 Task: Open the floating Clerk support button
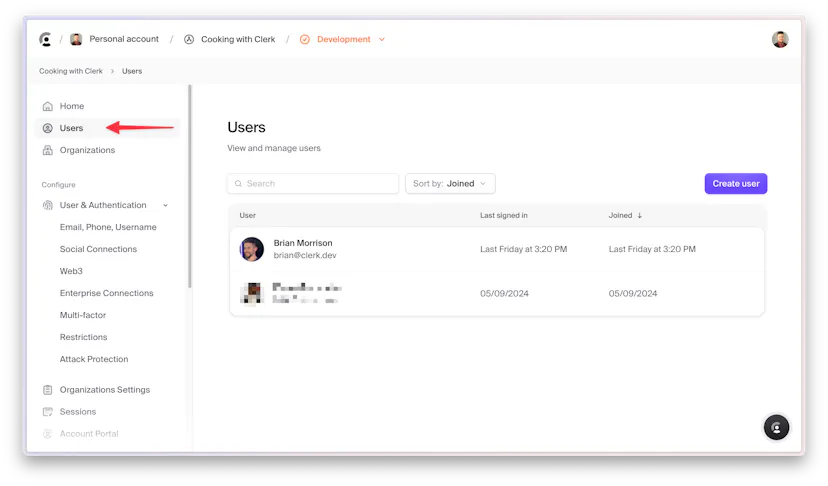(x=776, y=427)
